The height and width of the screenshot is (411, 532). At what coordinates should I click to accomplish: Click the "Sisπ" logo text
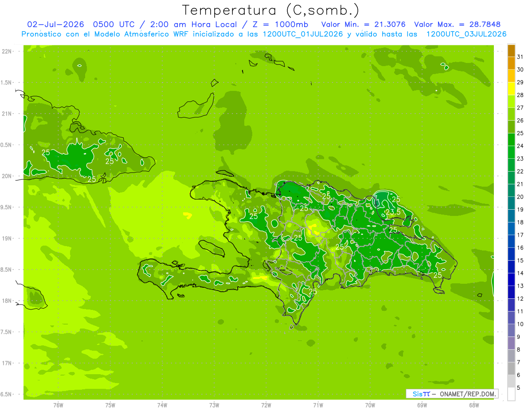click(421, 394)
